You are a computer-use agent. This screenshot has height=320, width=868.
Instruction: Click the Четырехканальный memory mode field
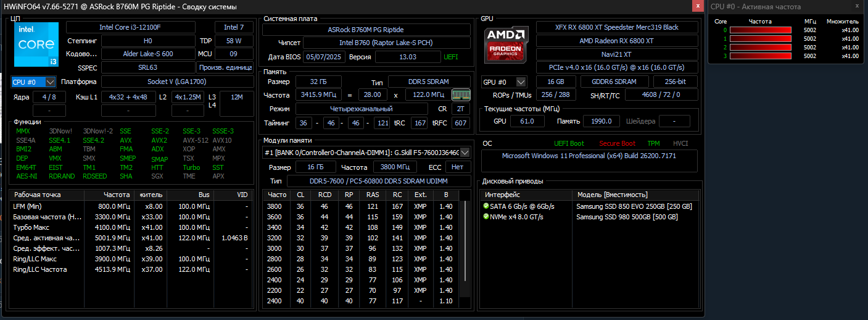(362, 108)
